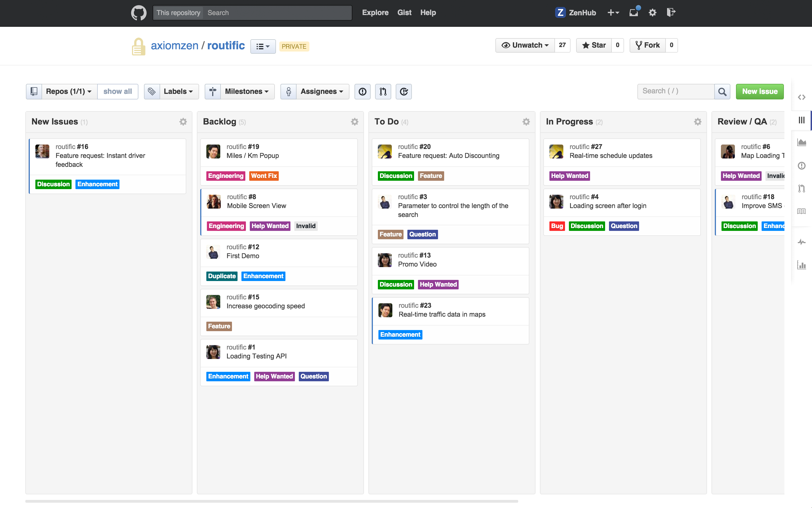
Task: Click the show all repos link
Action: 118,91
